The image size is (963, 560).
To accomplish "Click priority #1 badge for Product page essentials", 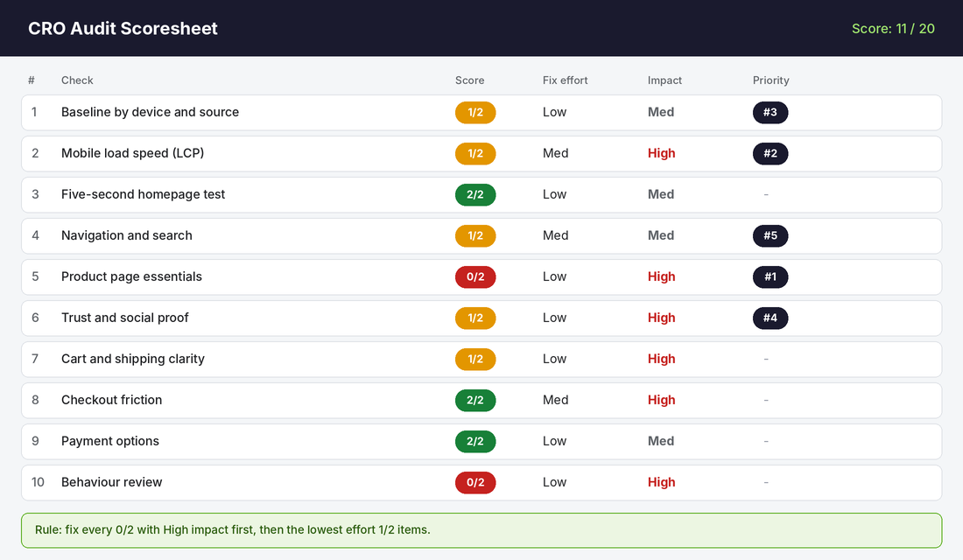I will click(x=770, y=276).
